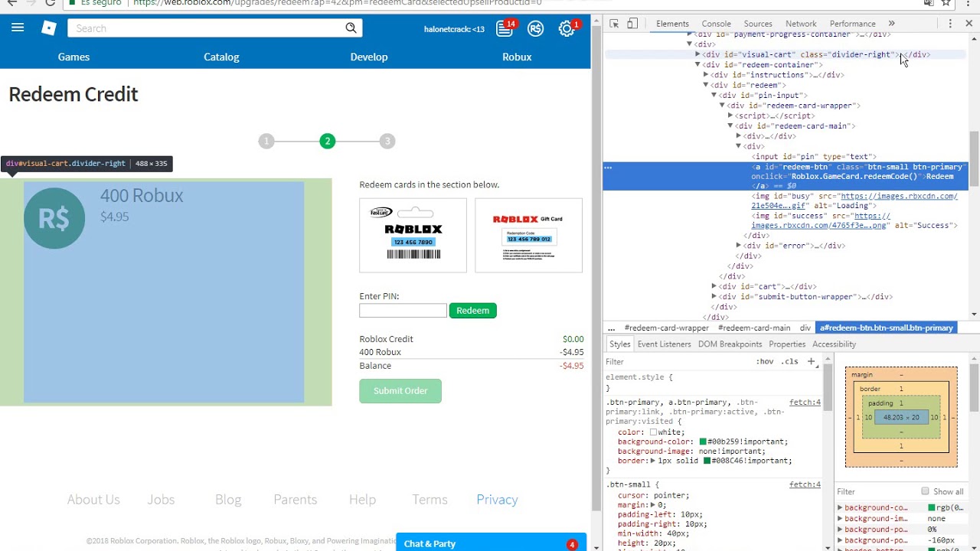Open the Terms footer link
Viewport: 980px width, 551px height.
pyautogui.click(x=430, y=499)
